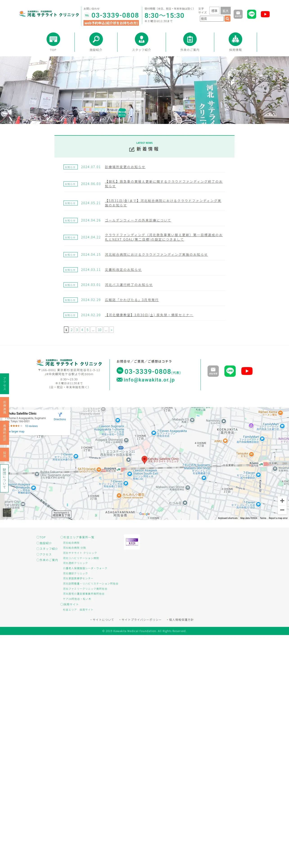Open the TOP keyboard icon in navigation

tap(53, 39)
